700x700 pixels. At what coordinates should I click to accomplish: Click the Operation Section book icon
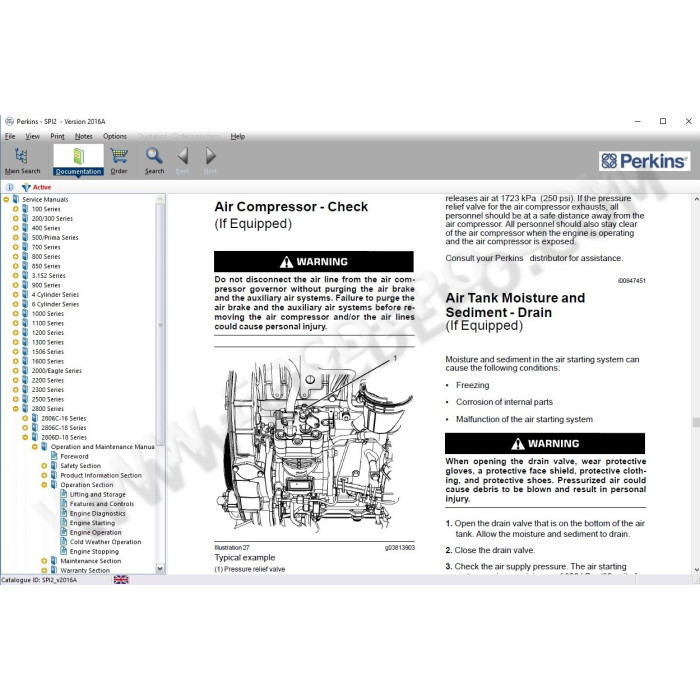pyautogui.click(x=54, y=484)
